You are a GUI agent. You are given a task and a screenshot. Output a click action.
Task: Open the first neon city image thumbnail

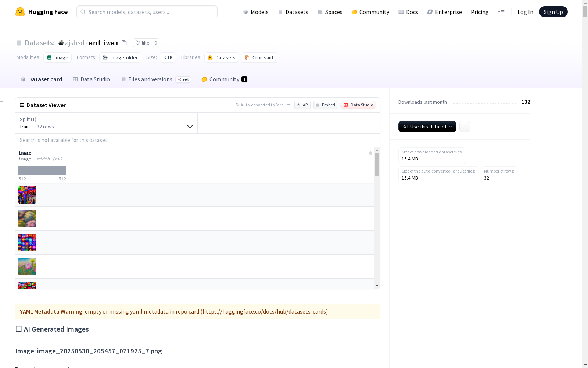click(27, 195)
